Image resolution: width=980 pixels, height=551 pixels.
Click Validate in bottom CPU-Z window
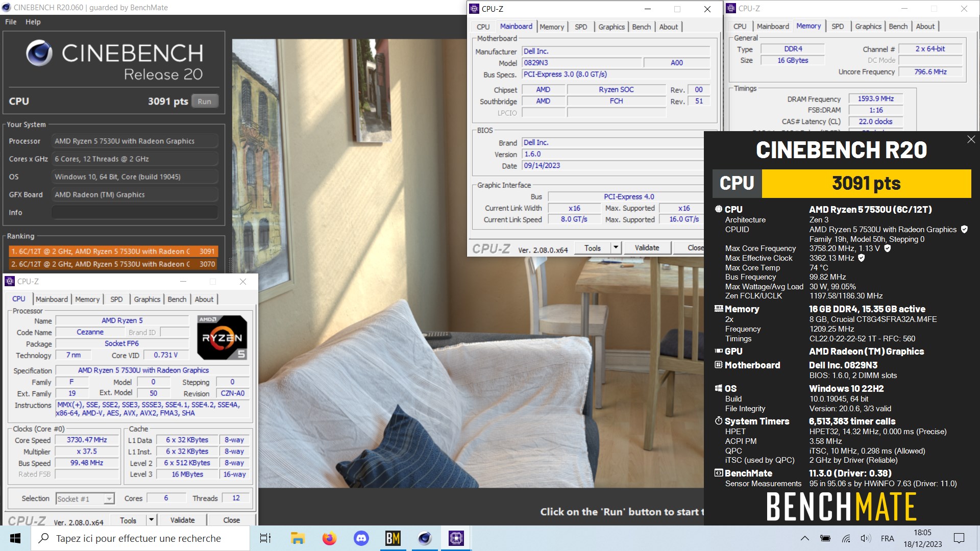pyautogui.click(x=182, y=520)
